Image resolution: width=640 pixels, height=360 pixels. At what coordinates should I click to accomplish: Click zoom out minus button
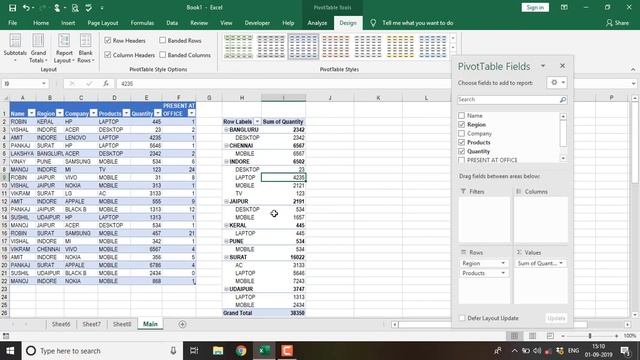[563, 336]
